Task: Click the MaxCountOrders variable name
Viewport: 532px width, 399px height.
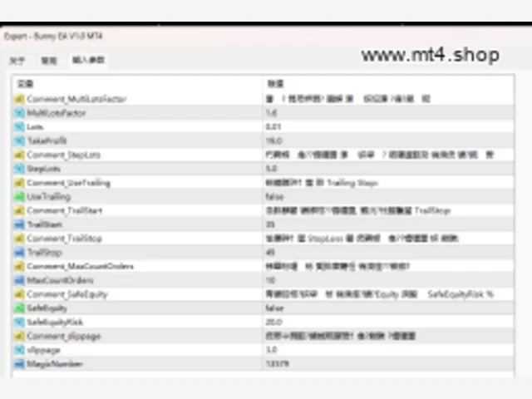Action: click(x=60, y=280)
